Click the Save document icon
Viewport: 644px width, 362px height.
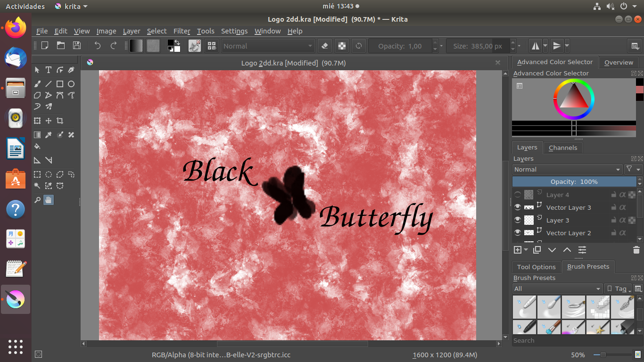tap(76, 46)
